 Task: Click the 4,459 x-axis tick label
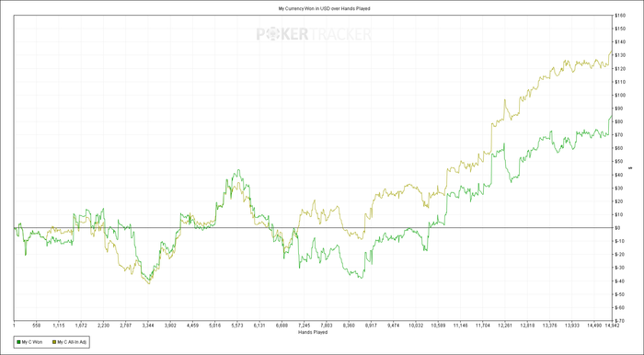coord(192,326)
